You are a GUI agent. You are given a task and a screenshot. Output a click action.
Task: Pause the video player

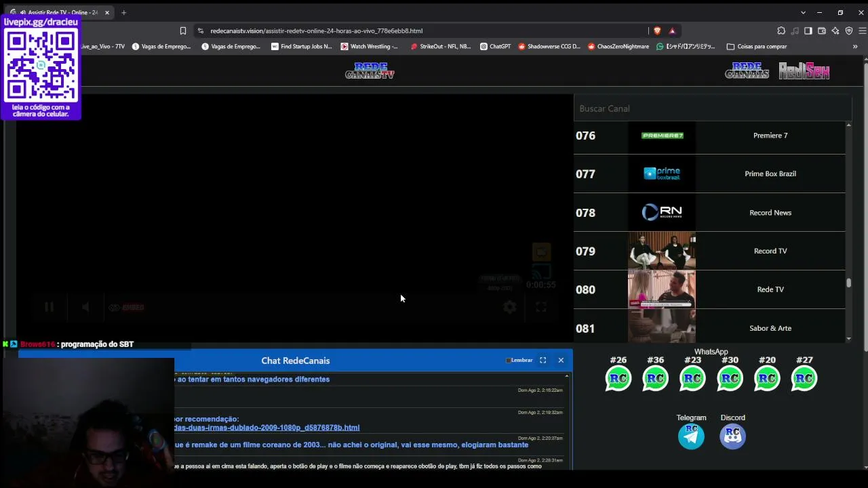coord(49,307)
